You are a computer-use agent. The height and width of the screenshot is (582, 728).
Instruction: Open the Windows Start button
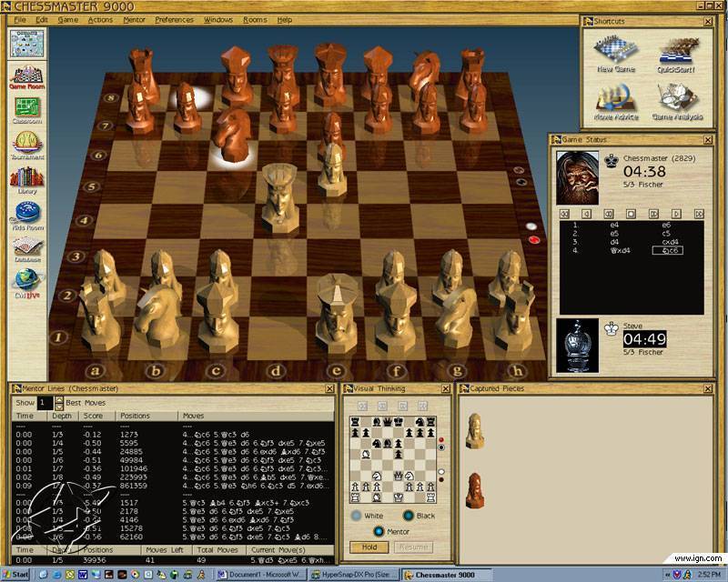(15, 574)
